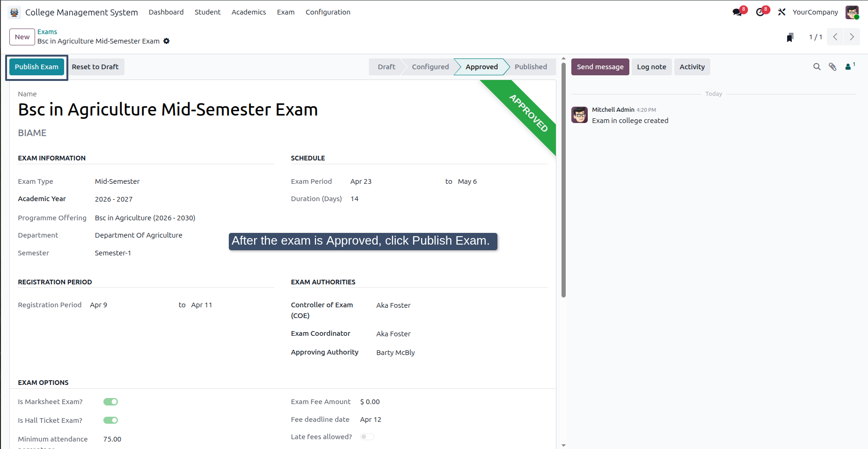
Task: Search chatter messages magnifier icon
Action: click(x=817, y=67)
